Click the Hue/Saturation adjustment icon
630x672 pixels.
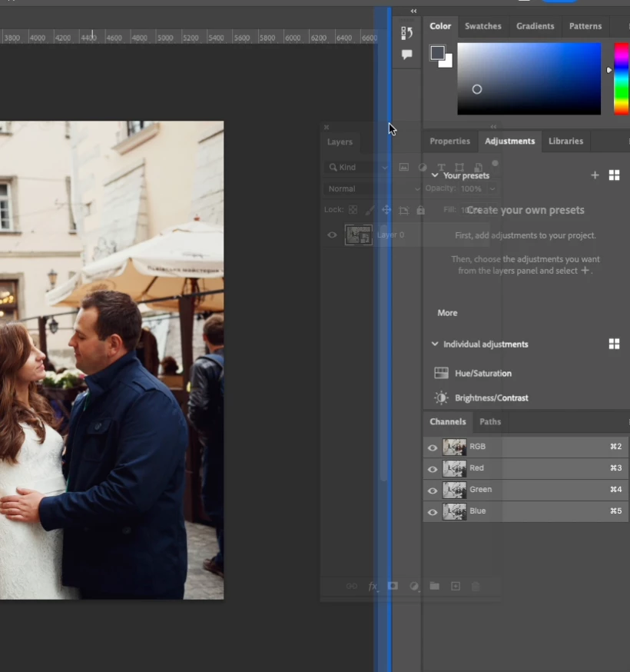(x=441, y=373)
